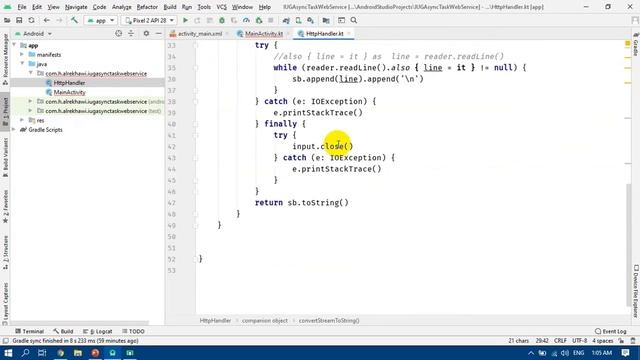640x360 pixels.
Task: Sync files with the refresh icon
Action: (31, 20)
